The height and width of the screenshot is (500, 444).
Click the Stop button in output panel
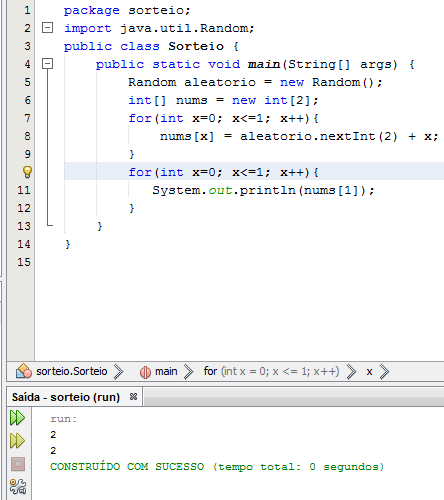(x=18, y=464)
